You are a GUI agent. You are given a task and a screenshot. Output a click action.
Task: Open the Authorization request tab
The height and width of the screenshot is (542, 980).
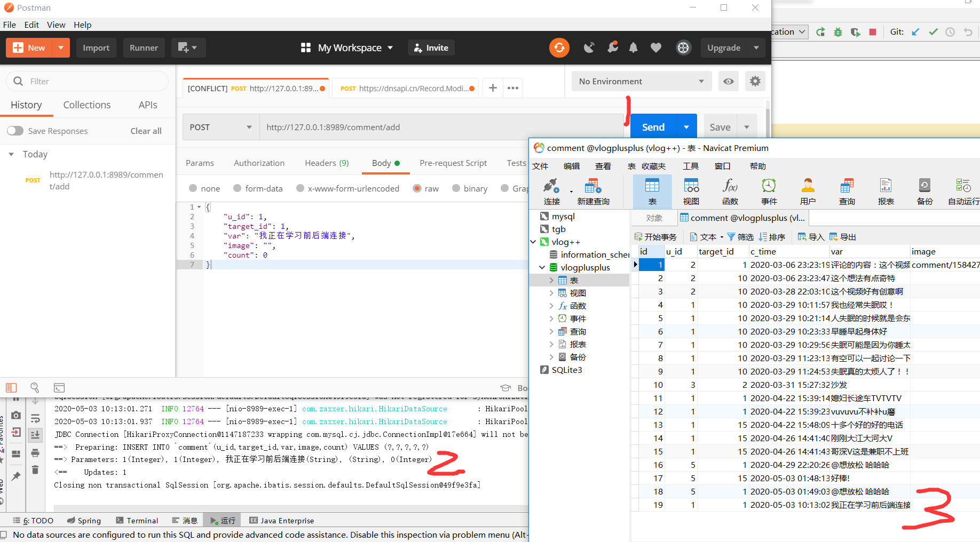pos(259,163)
